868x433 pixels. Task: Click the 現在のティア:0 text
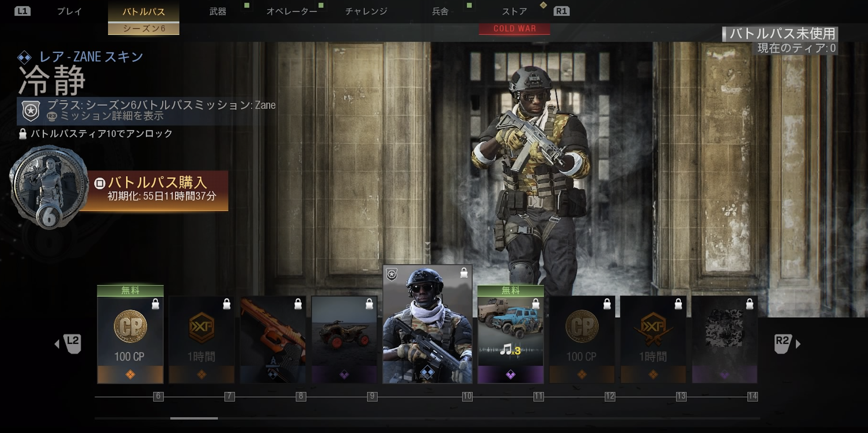[x=796, y=48]
